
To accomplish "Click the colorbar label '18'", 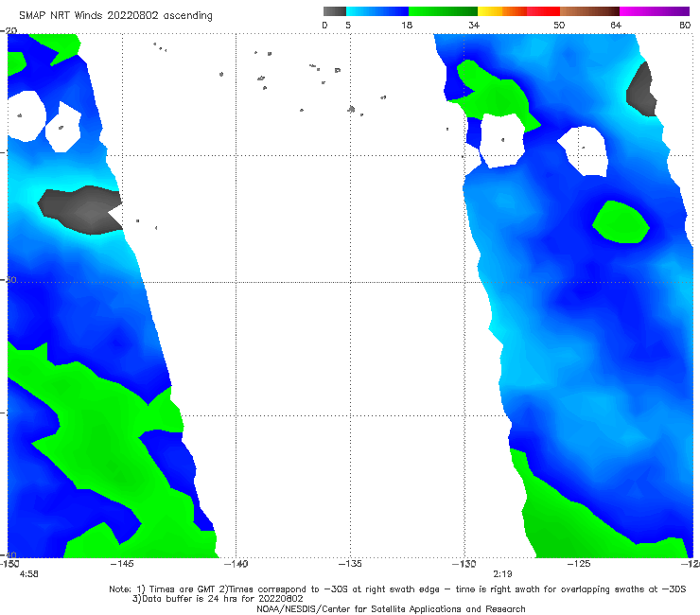I will pyautogui.click(x=407, y=26).
